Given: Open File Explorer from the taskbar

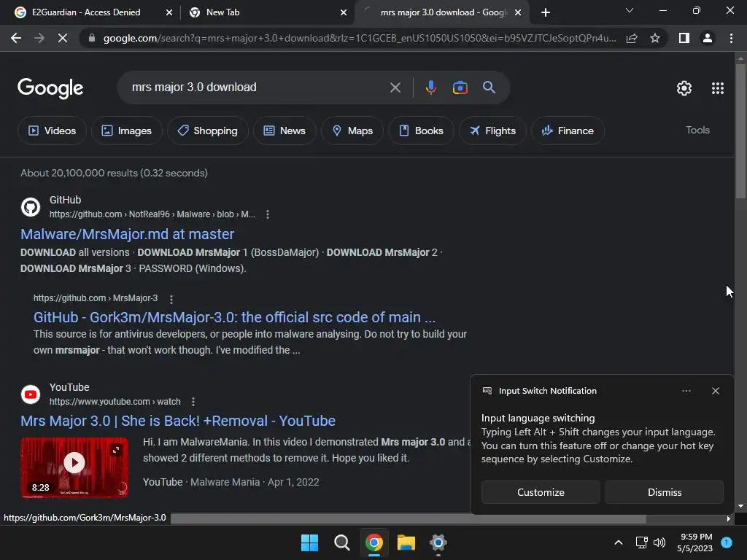Looking at the screenshot, I should pyautogui.click(x=406, y=542).
